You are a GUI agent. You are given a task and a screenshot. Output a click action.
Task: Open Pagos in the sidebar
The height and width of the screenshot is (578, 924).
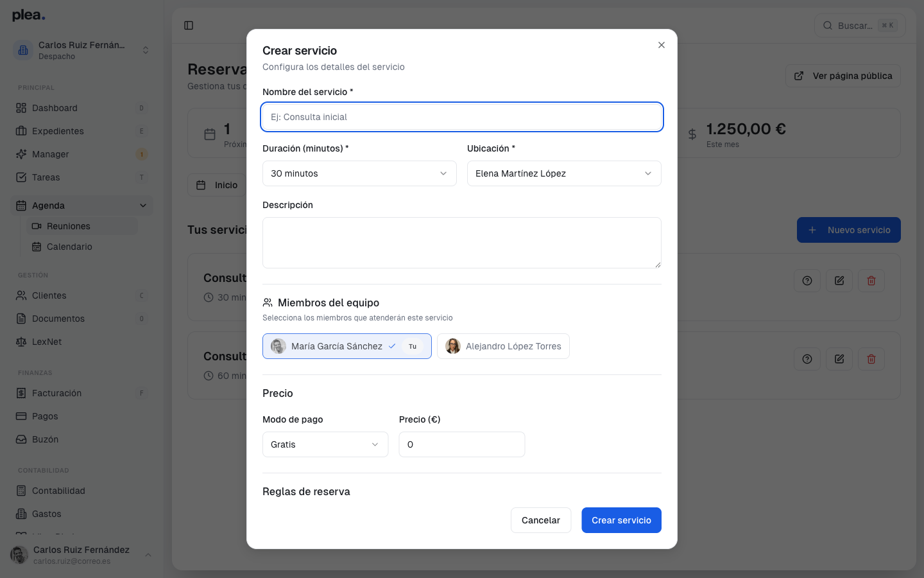pyautogui.click(x=81, y=416)
